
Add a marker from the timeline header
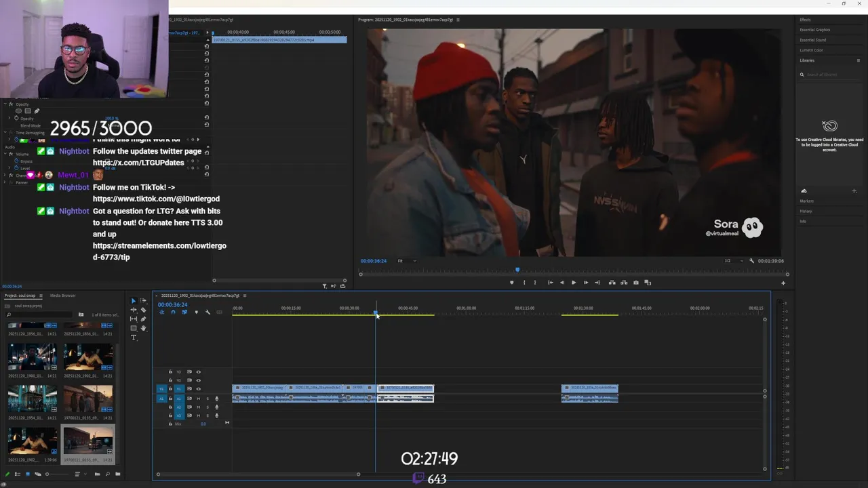(197, 312)
